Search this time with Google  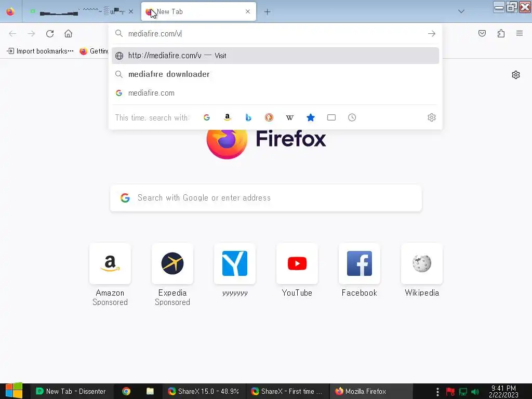(x=207, y=117)
